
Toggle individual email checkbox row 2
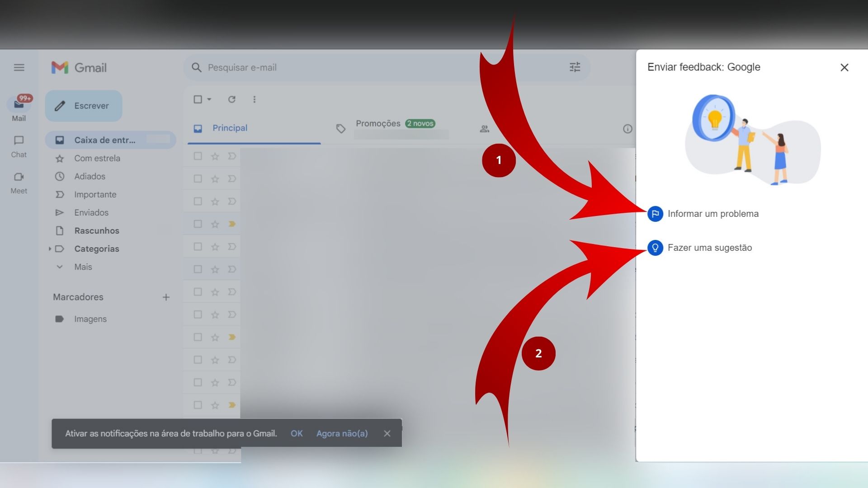click(196, 178)
